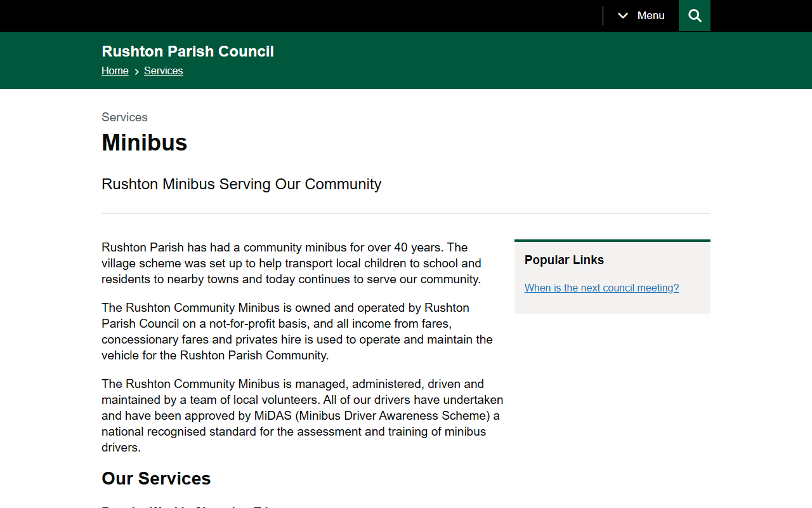Open the search magnifier icon

point(695,16)
